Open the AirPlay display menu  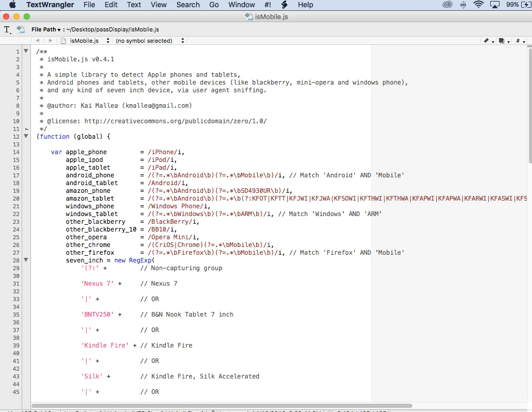click(495, 5)
